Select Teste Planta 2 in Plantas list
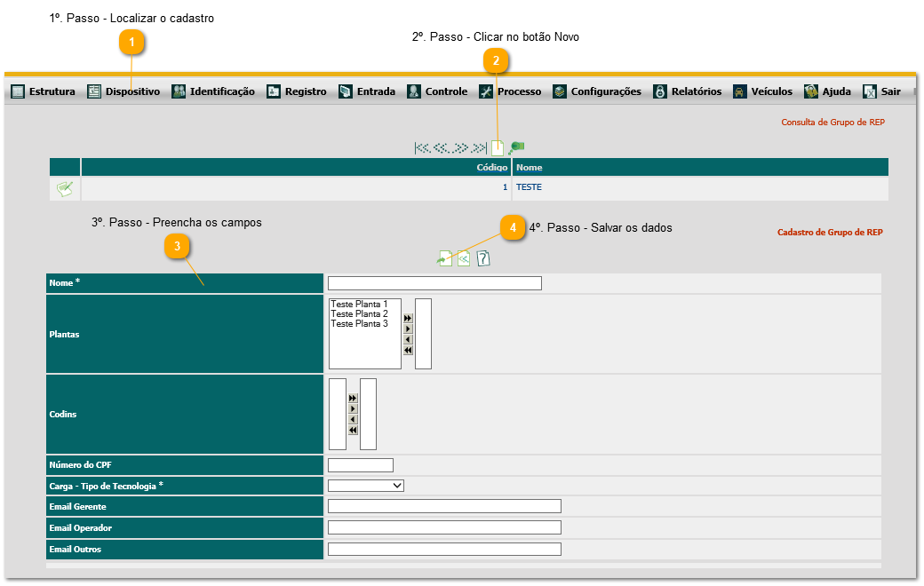 click(359, 314)
